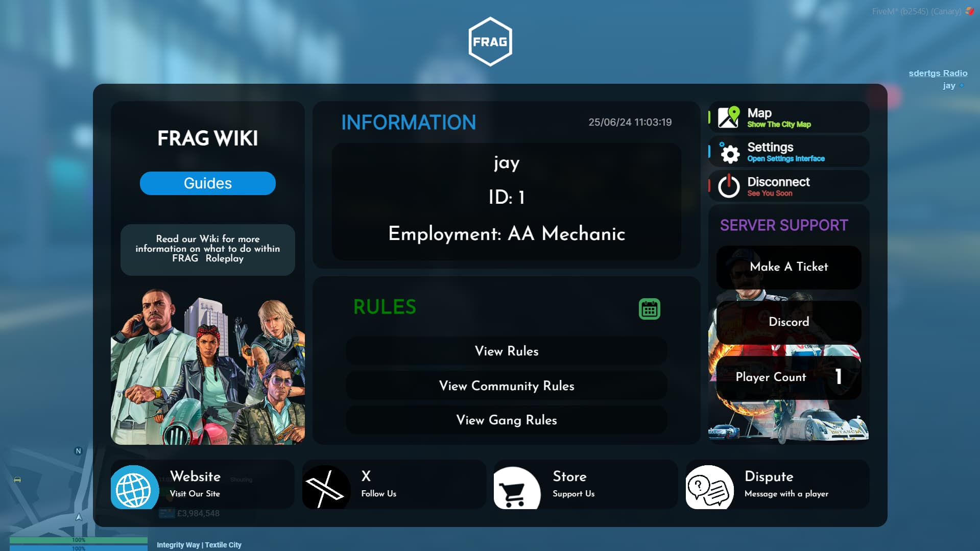Click the Read our Wiki info box
Screen dimensions: 980x551
[x=208, y=250]
